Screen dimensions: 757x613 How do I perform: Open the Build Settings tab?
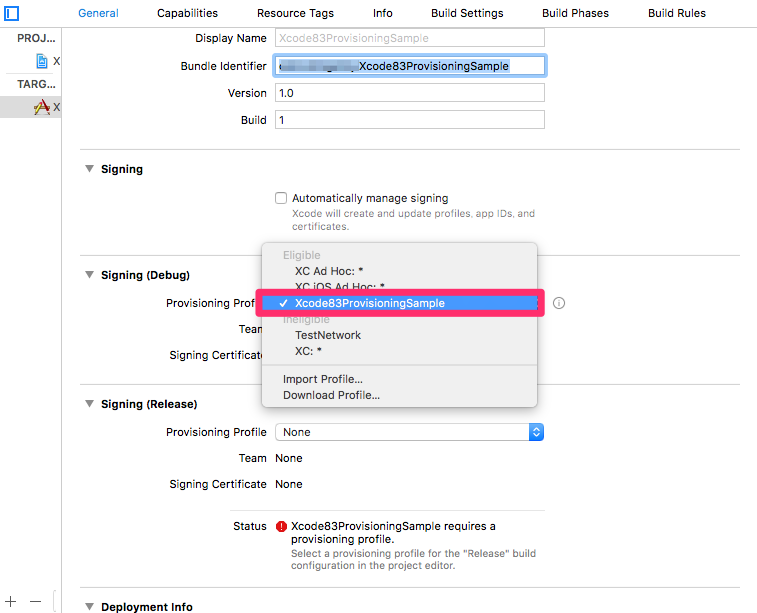pyautogui.click(x=467, y=13)
